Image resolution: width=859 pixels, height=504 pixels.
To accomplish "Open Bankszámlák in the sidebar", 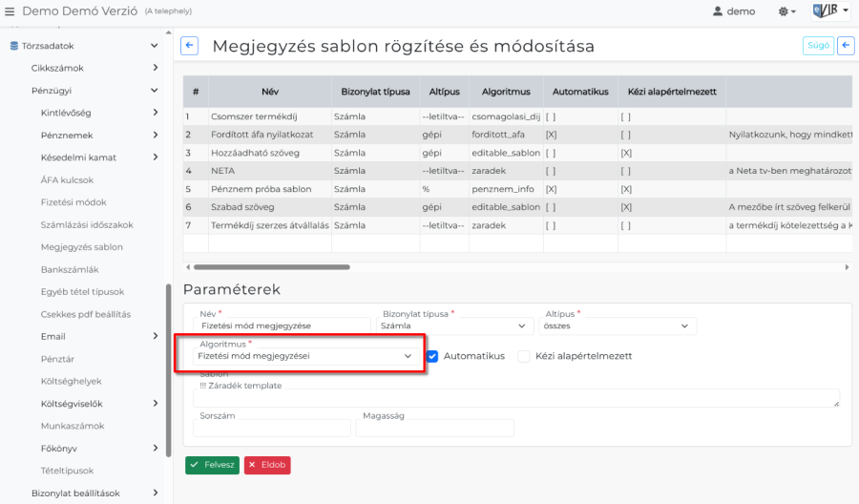I will click(70, 269).
